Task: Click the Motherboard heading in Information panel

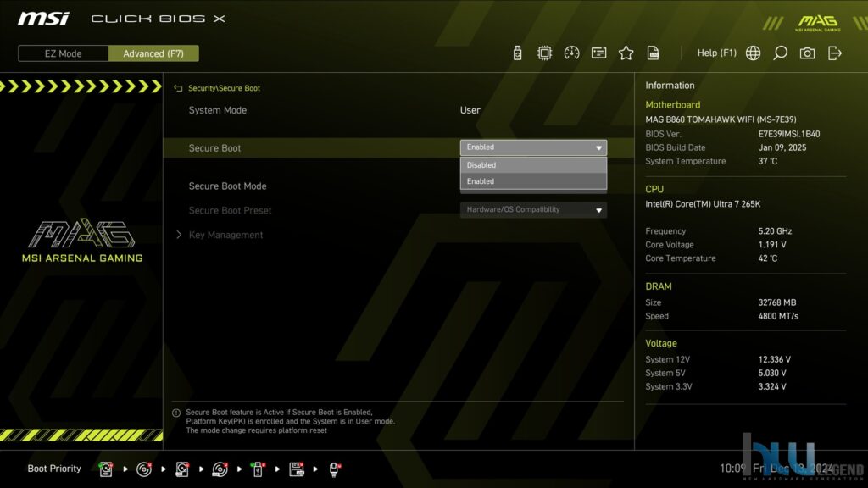Action: click(x=672, y=104)
